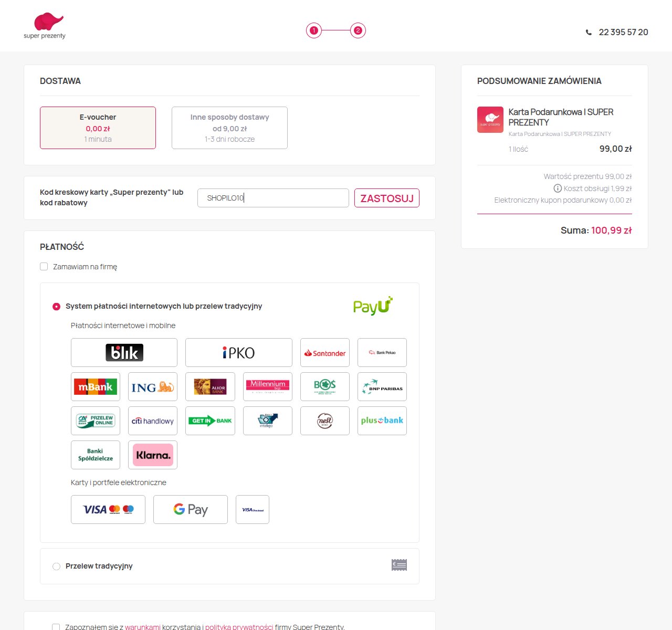
Task: Click the DOSTAWA section heading
Action: coord(60,81)
